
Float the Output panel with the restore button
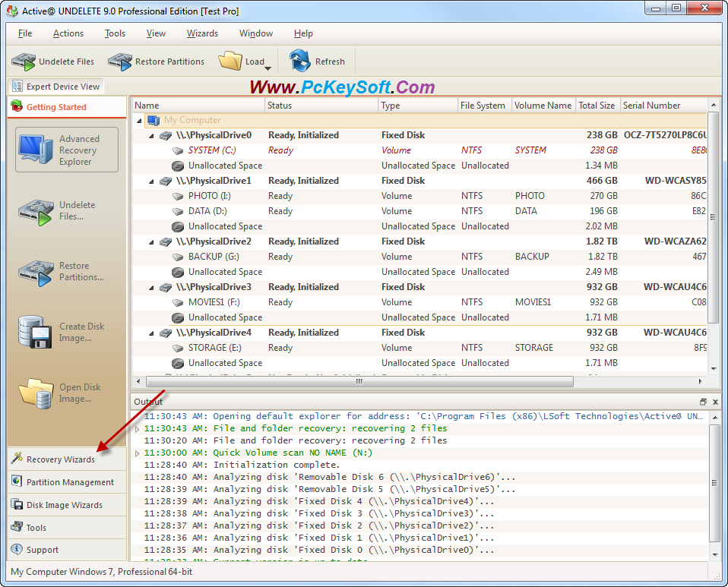click(x=703, y=402)
